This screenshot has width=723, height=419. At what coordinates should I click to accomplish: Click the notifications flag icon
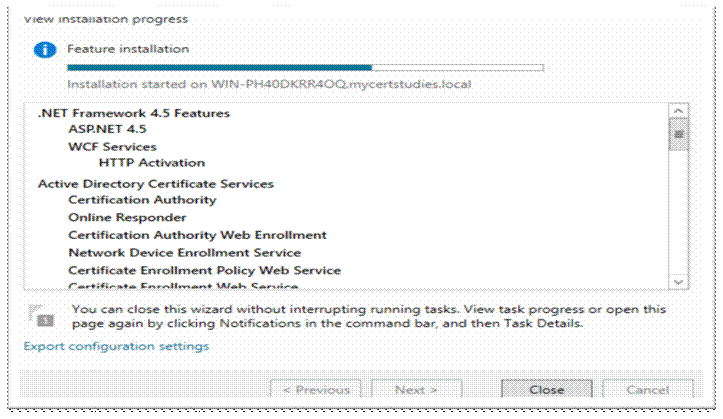(41, 316)
